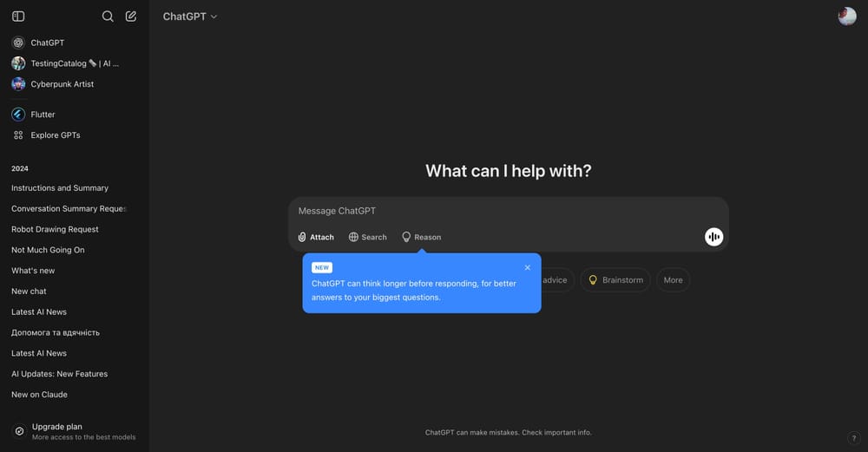The width and height of the screenshot is (868, 452).
Task: Open the search chats magnifier icon
Action: 108,16
